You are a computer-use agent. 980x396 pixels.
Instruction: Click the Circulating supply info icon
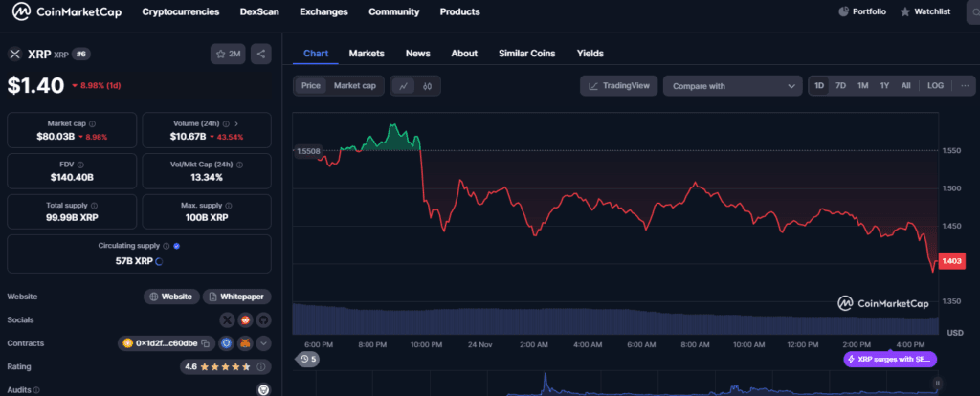pos(167,246)
